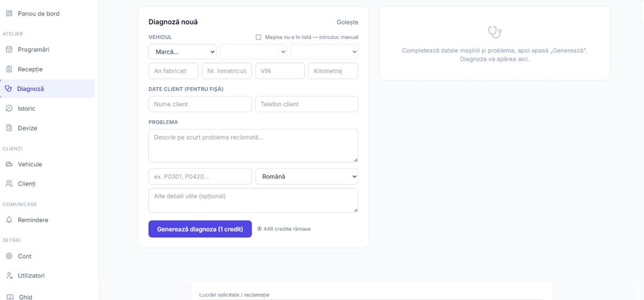Click the 'Diagnoză nouă' heading

[173, 22]
